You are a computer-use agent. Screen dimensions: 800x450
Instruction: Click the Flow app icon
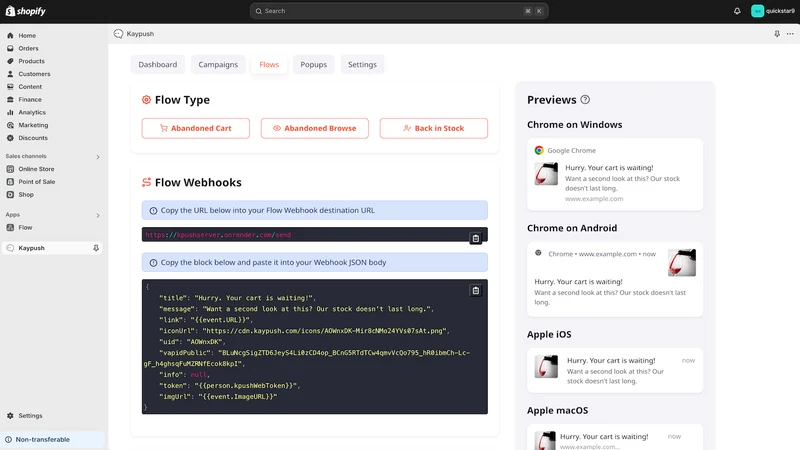click(10, 228)
